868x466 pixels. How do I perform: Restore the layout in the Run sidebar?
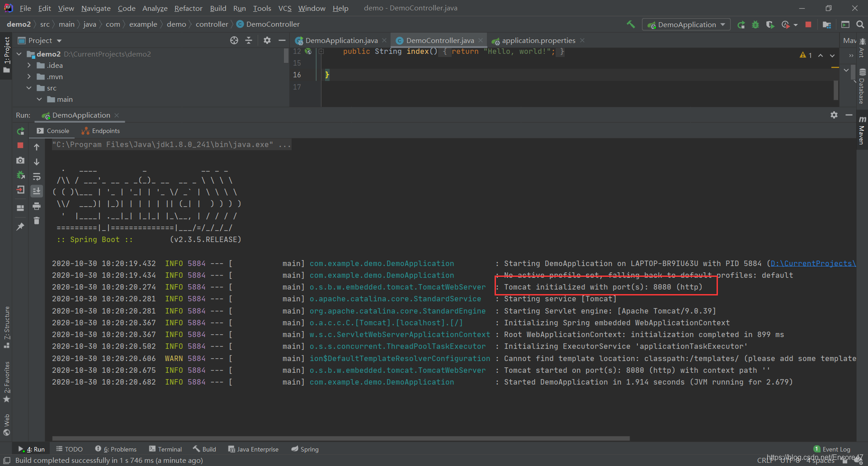click(20, 208)
